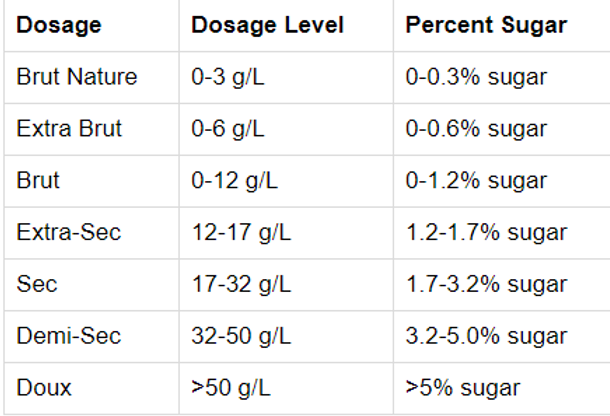Select the "1.7-3.2% sugar" cell
Screen dimensions: 610x416
coord(486,284)
